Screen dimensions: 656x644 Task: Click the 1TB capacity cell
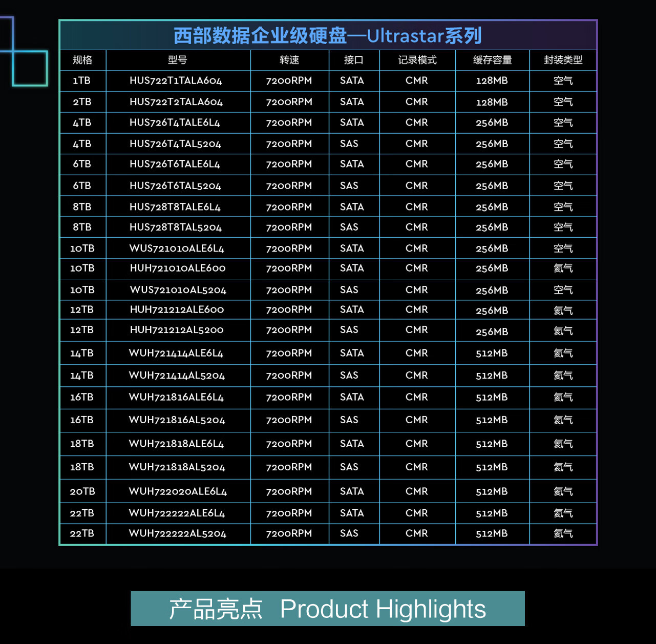tap(81, 80)
